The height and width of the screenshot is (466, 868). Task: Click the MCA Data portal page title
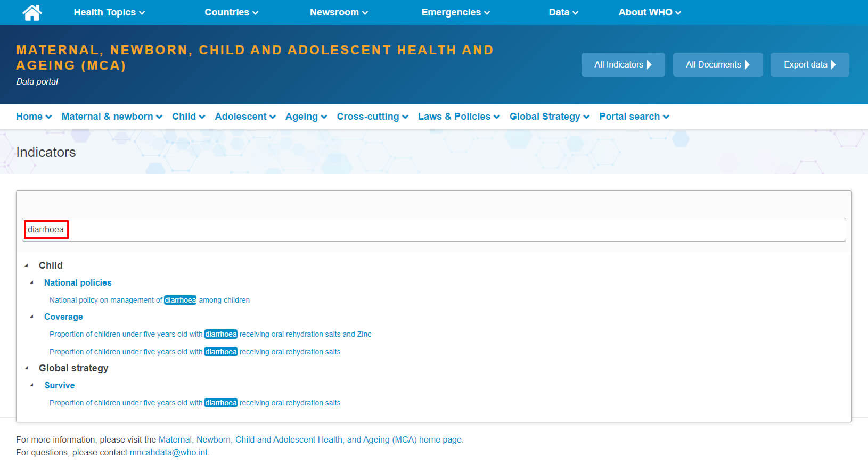[x=255, y=57]
